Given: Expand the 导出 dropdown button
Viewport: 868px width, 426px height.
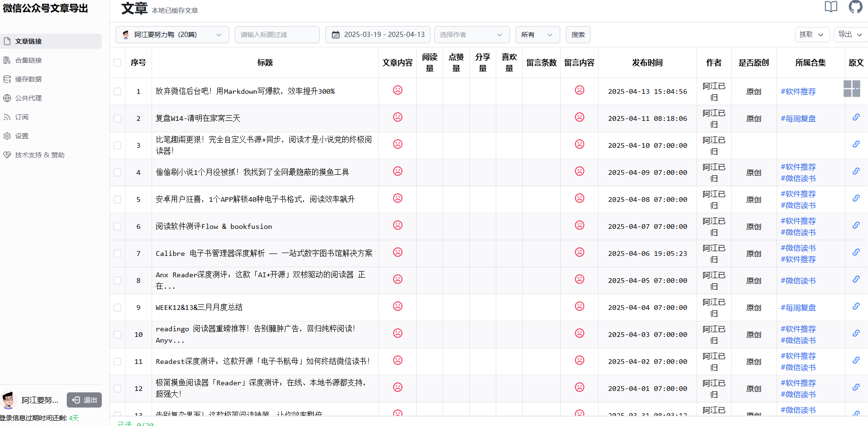Looking at the screenshot, I should (x=850, y=35).
